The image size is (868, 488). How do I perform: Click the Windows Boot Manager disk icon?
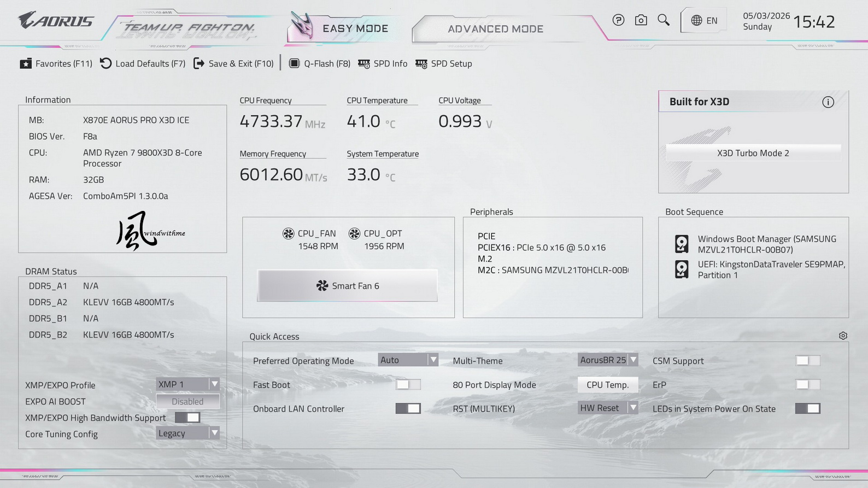[682, 244]
